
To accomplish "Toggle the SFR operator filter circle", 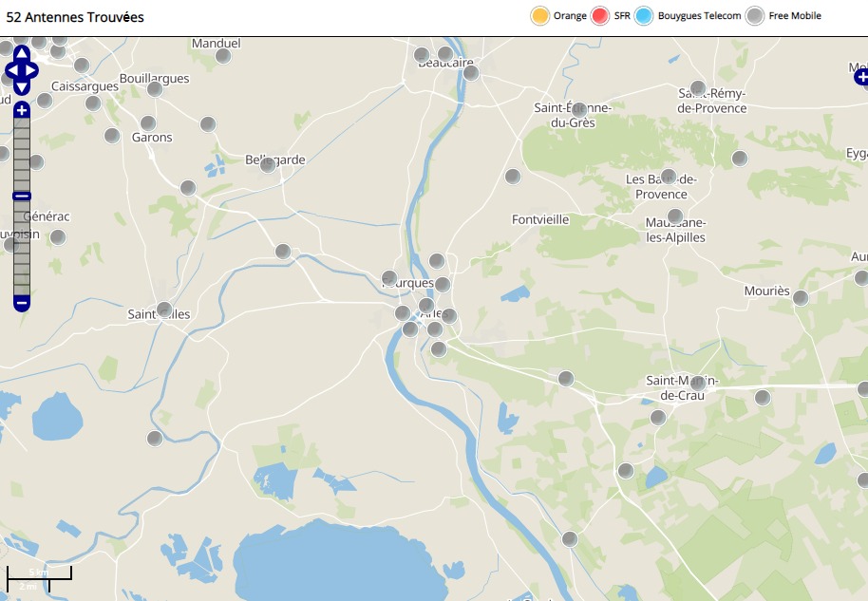I will click(600, 16).
